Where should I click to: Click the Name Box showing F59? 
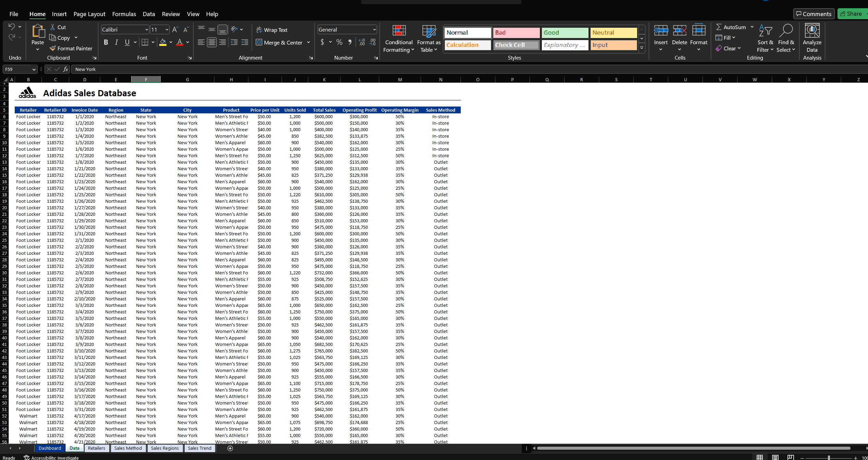pos(17,69)
